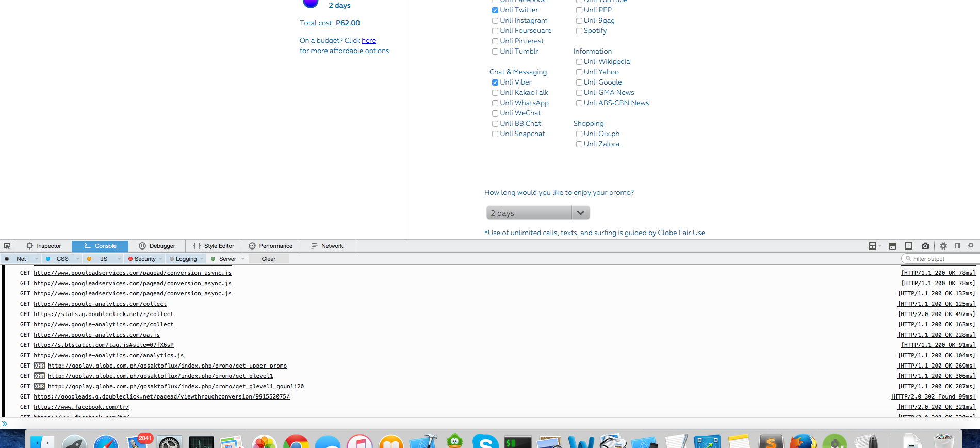Open Skype from the dock

[486, 442]
